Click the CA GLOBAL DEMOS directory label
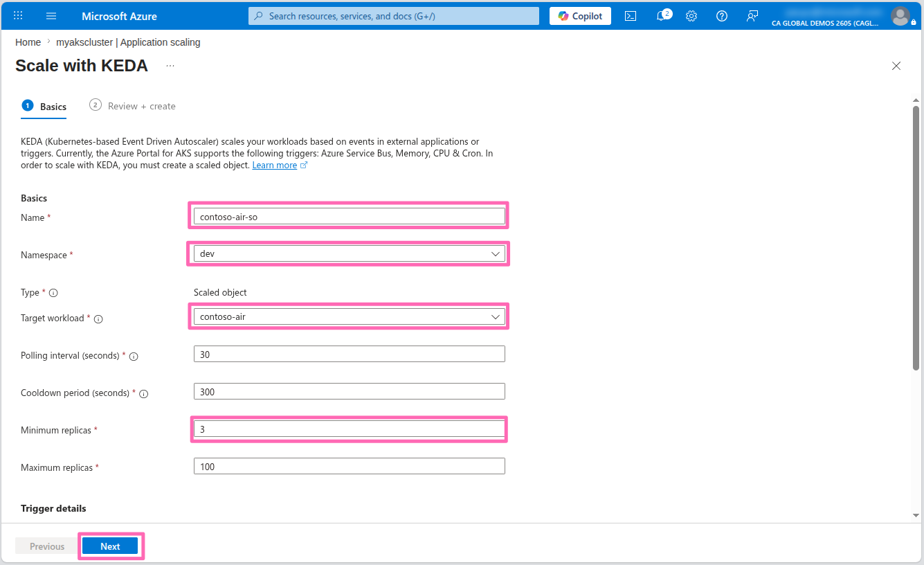The height and width of the screenshot is (565, 924). tap(825, 23)
